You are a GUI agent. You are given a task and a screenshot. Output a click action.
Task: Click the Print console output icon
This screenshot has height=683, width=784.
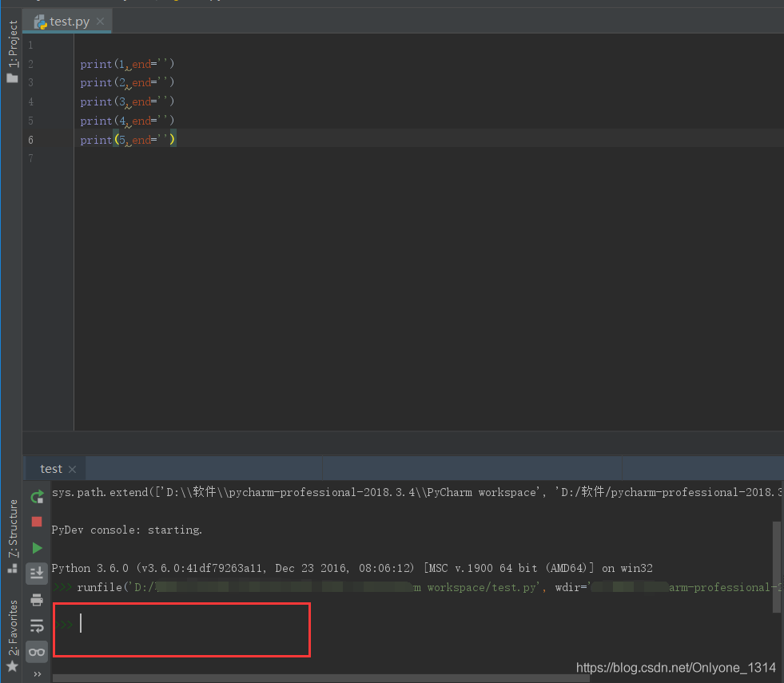click(x=37, y=599)
